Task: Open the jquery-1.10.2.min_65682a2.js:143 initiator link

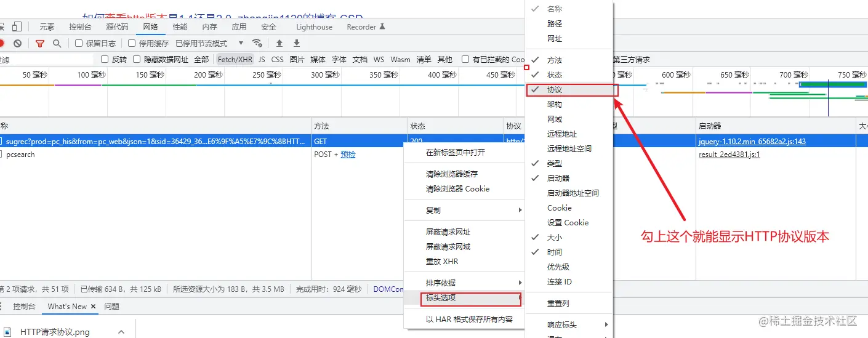Action: [752, 141]
